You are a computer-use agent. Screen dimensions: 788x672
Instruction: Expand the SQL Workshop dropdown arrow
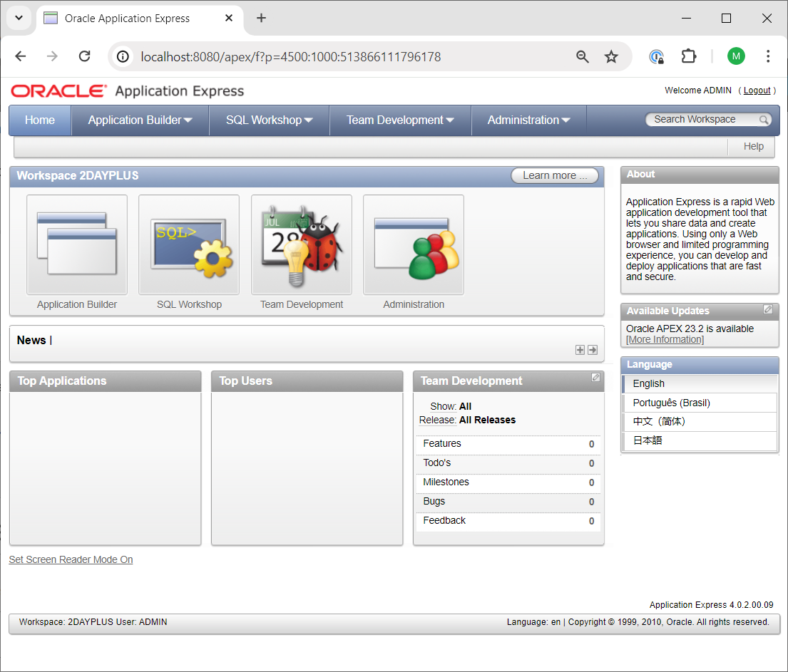point(309,120)
